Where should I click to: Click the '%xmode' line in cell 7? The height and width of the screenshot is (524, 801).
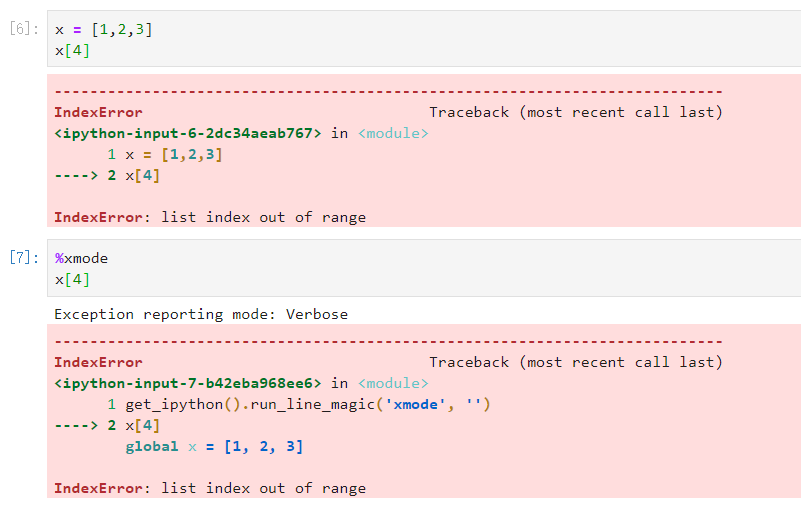[x=81, y=258]
